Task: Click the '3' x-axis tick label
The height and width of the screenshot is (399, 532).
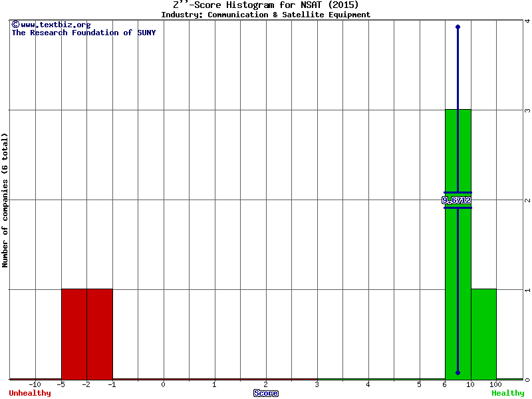Action: 317,384
